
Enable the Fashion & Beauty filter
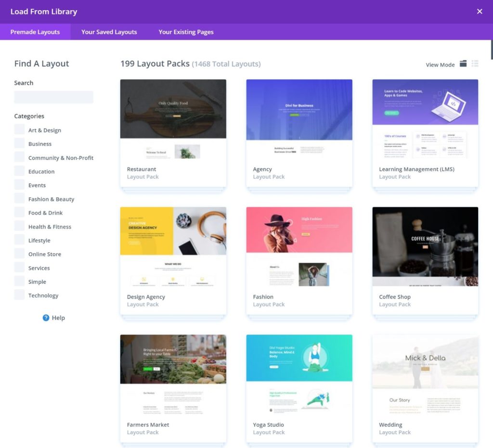19,198
